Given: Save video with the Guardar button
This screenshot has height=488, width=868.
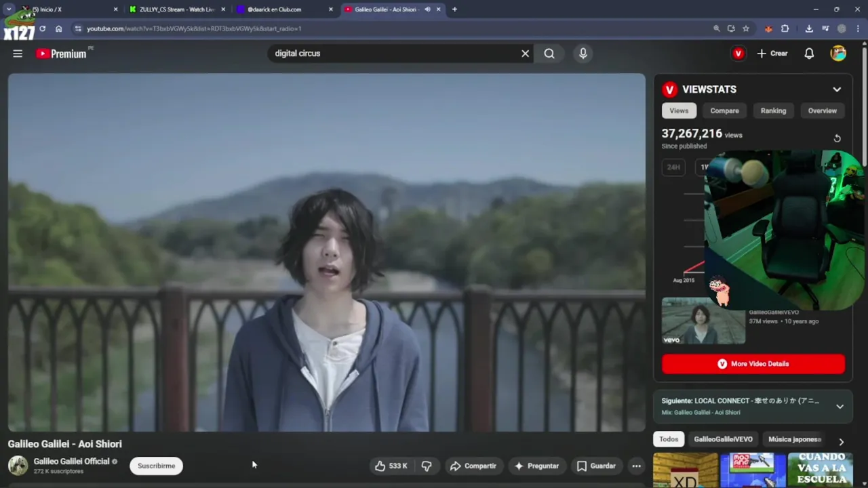Looking at the screenshot, I should click(x=596, y=466).
